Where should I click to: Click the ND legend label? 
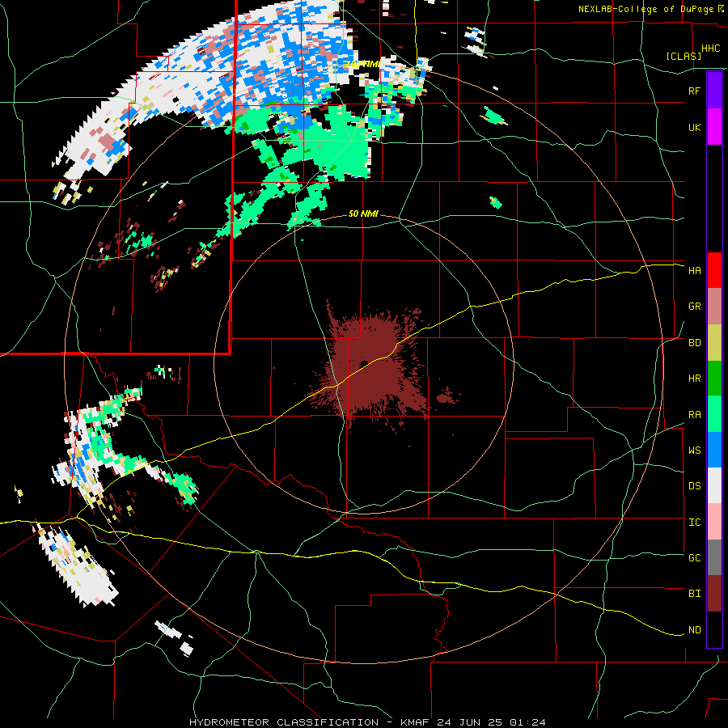coord(694,630)
